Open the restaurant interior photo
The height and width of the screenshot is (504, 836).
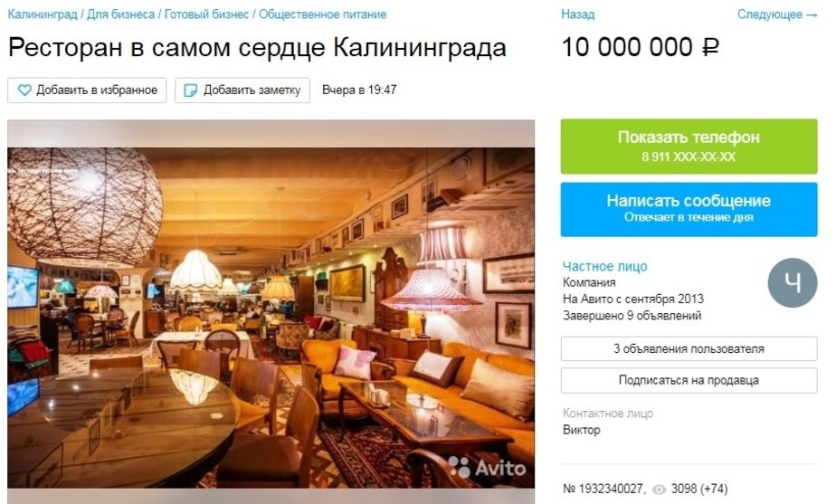coord(271,318)
